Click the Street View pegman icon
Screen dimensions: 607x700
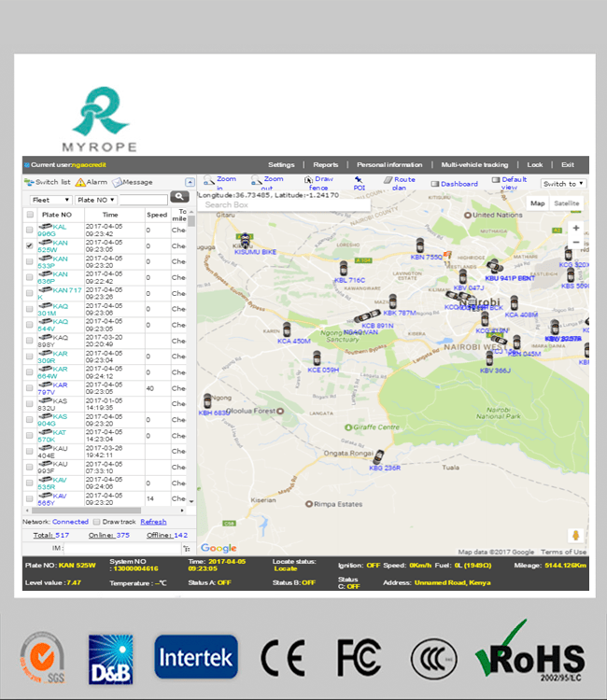click(x=576, y=535)
